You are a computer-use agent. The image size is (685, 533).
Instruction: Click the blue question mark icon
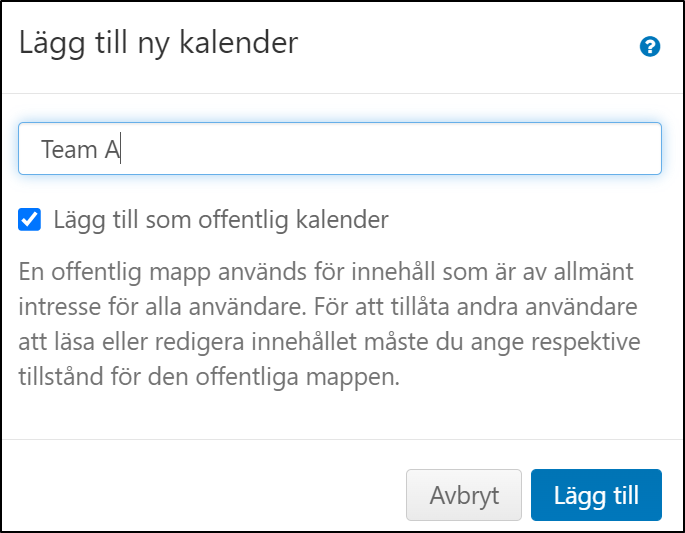point(650,46)
